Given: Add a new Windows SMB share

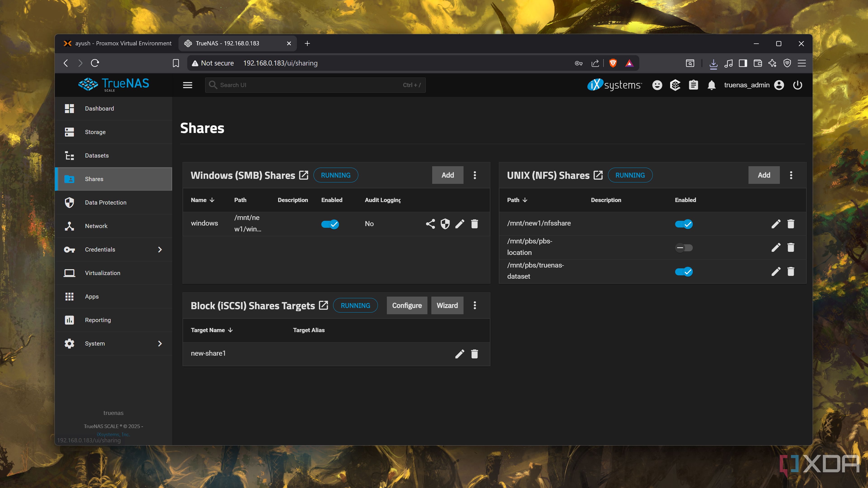Looking at the screenshot, I should point(448,175).
